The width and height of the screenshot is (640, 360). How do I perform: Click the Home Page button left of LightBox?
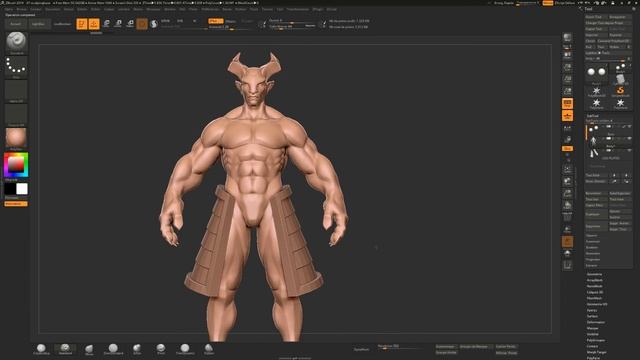[x=16, y=24]
